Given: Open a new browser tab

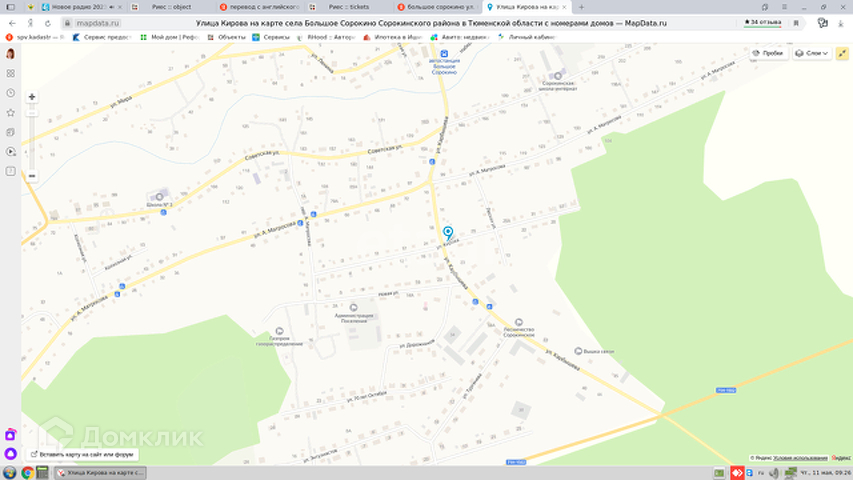Looking at the screenshot, I should click(x=581, y=7).
